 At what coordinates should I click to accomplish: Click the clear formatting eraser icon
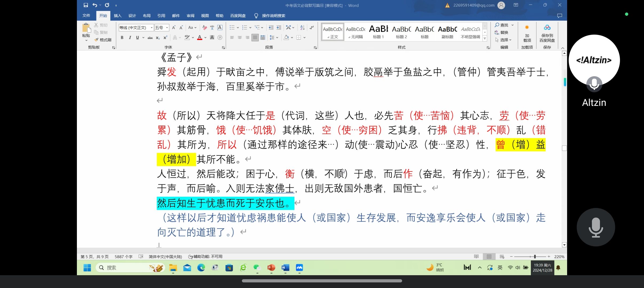click(x=205, y=27)
